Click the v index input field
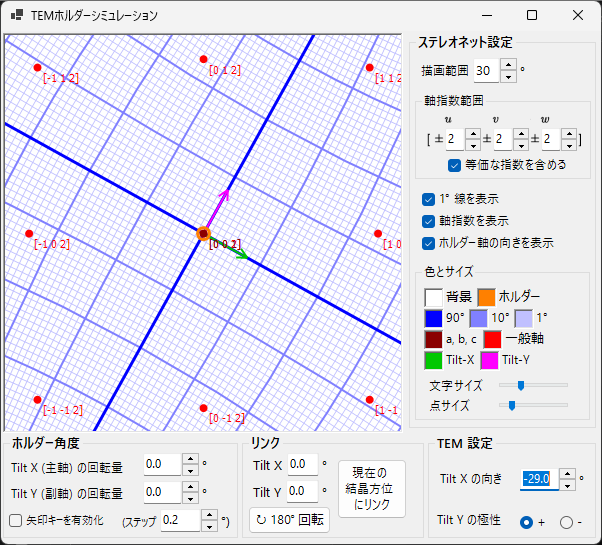This screenshot has height=545, width=602. [x=503, y=139]
